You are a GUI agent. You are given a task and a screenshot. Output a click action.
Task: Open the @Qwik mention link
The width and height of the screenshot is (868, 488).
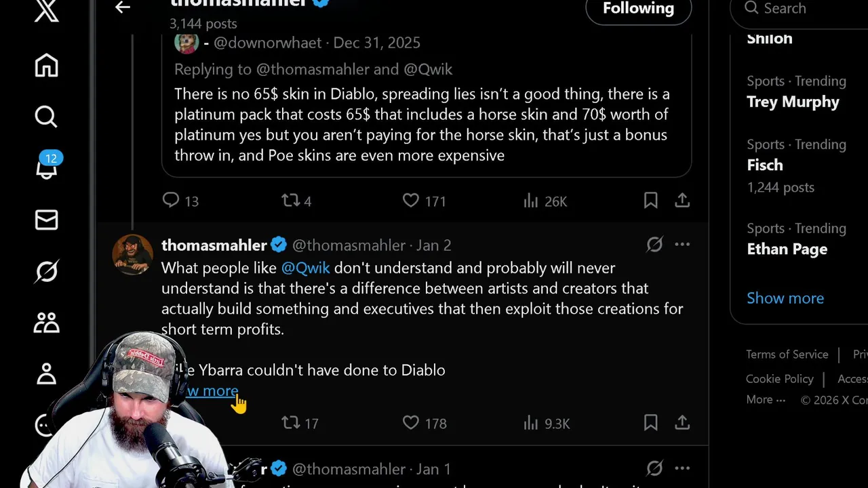click(305, 268)
